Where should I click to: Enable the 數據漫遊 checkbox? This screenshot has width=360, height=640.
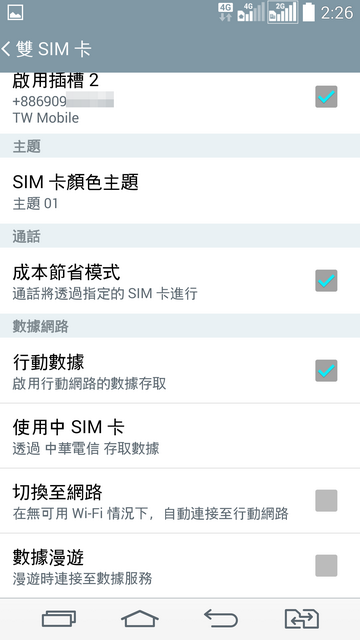326,565
